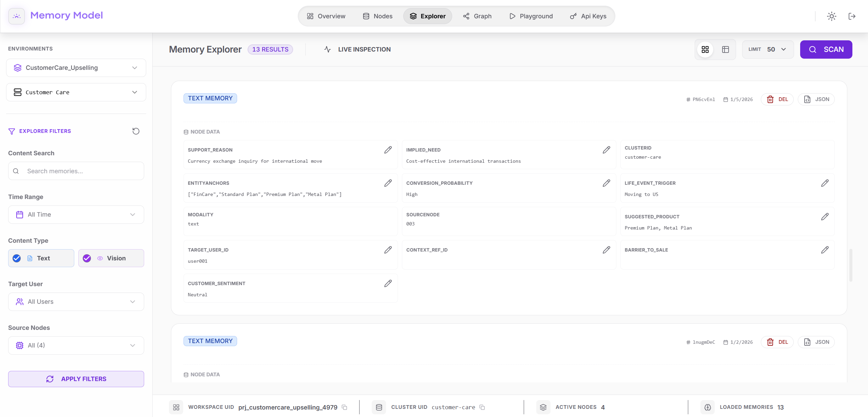Image resolution: width=868 pixels, height=417 pixels.
Task: Expand the All Time range dropdown
Action: point(76,215)
